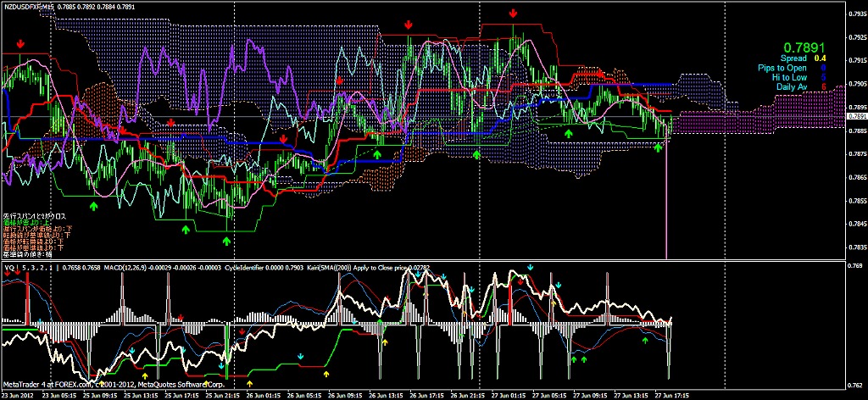Select the rightmost green up arrow in the indicator window
The width and height of the screenshot is (868, 400).
[x=644, y=340]
